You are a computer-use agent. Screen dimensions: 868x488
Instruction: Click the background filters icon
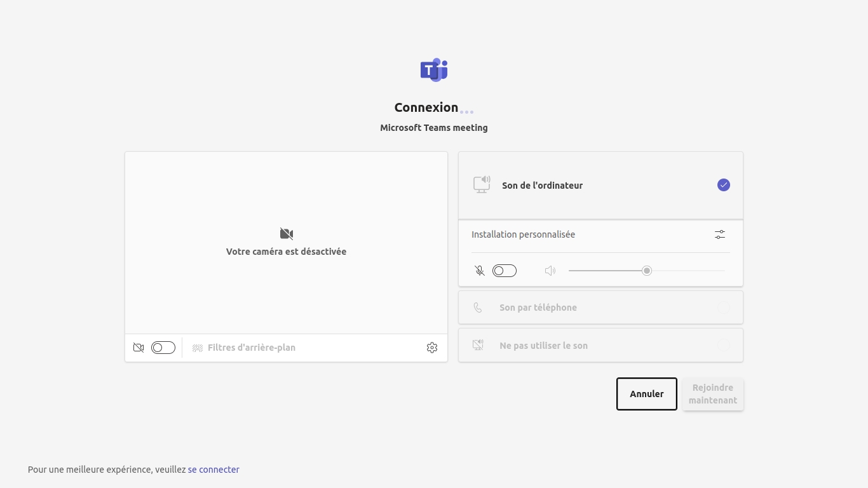(x=198, y=348)
